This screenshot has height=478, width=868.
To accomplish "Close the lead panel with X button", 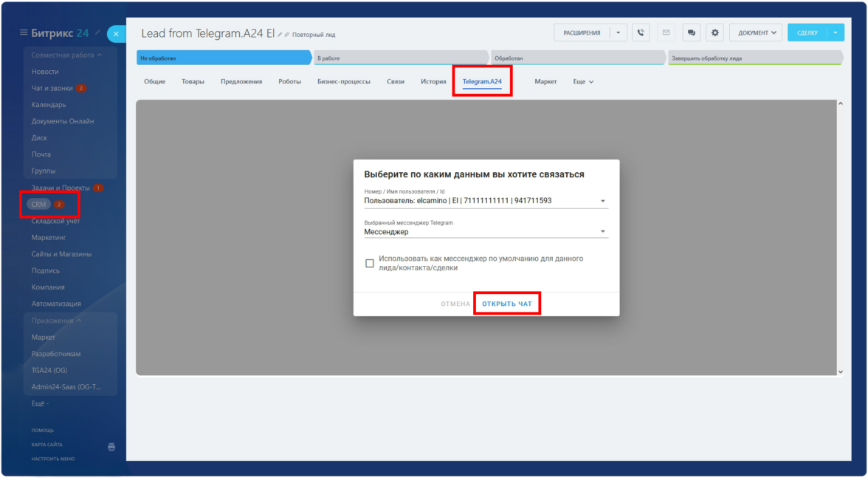I will tap(117, 34).
